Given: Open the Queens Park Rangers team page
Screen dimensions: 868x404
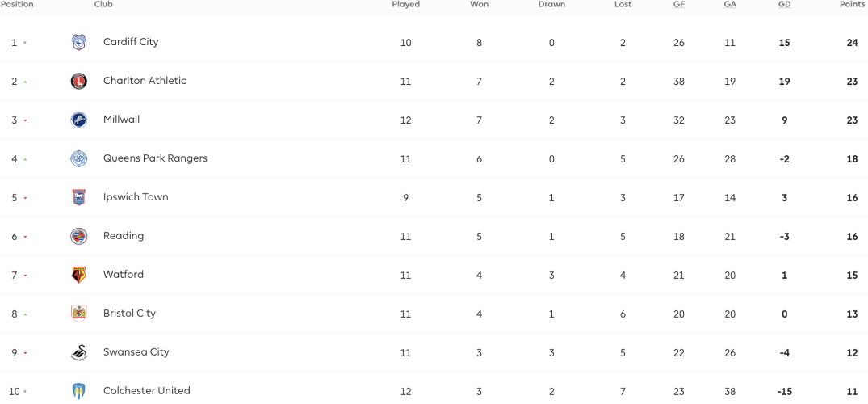Looking at the screenshot, I should coord(155,158).
